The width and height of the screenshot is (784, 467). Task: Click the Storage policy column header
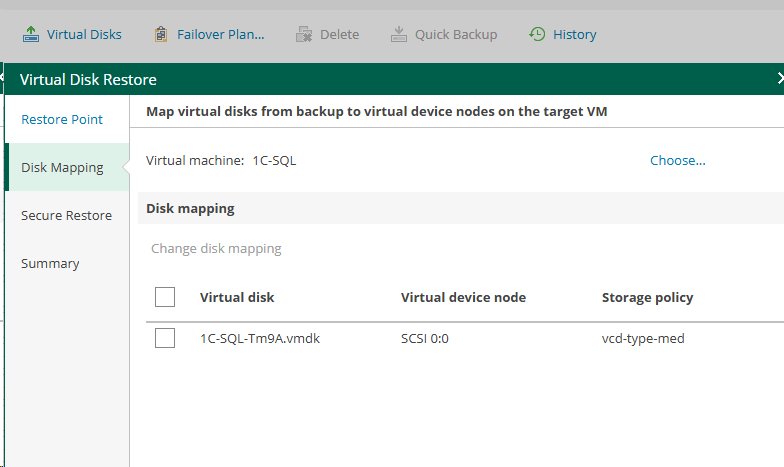pos(647,298)
